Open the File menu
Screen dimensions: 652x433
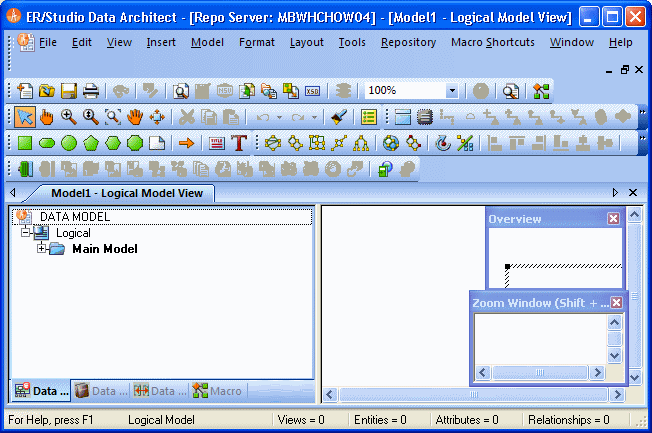coord(48,42)
